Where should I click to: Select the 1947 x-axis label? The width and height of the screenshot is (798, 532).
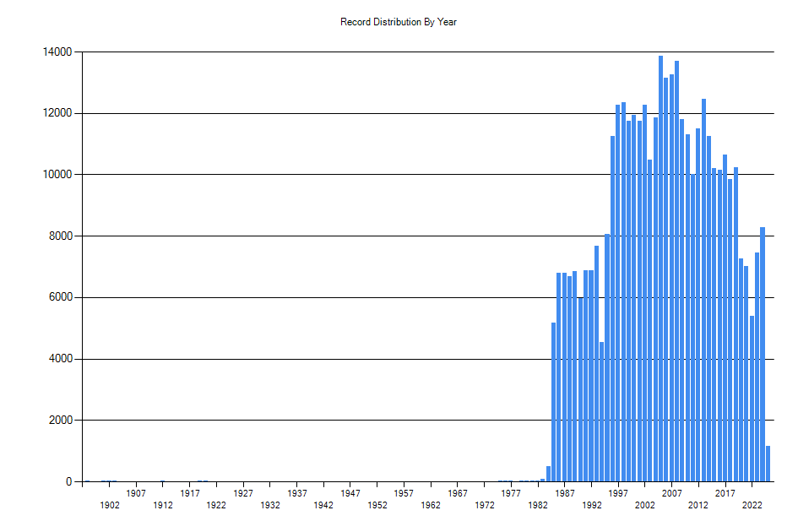(x=350, y=493)
